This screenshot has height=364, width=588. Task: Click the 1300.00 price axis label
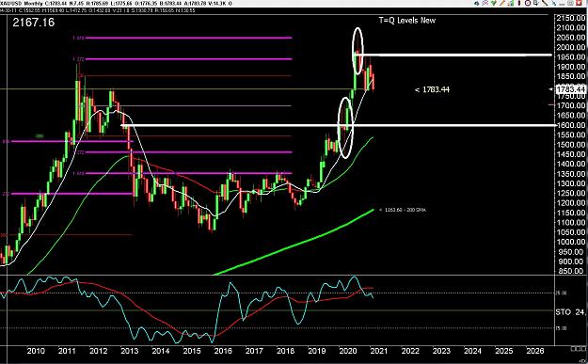571,183
